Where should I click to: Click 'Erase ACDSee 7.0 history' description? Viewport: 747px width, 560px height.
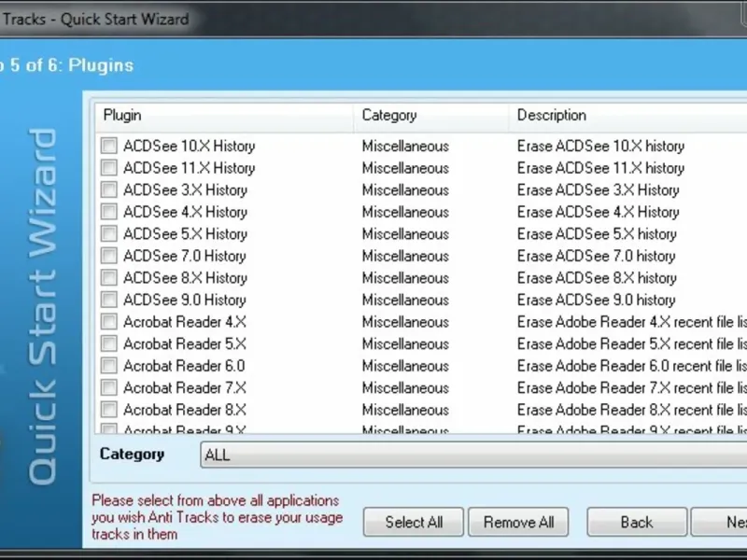click(x=597, y=256)
